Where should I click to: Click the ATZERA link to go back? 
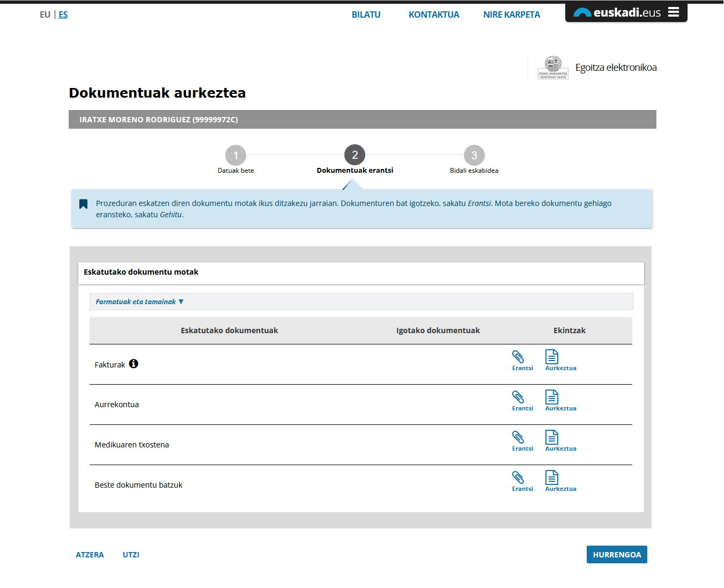coord(90,555)
